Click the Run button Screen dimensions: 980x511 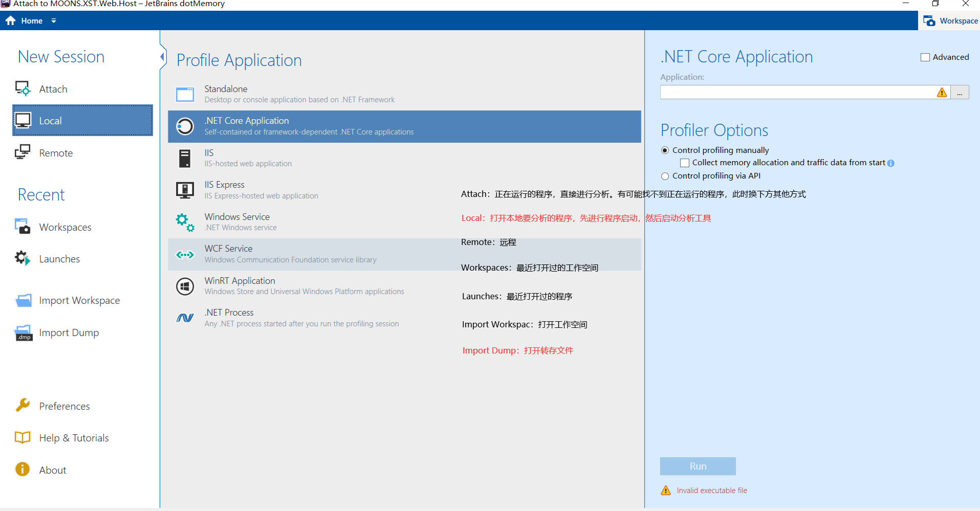click(x=698, y=466)
